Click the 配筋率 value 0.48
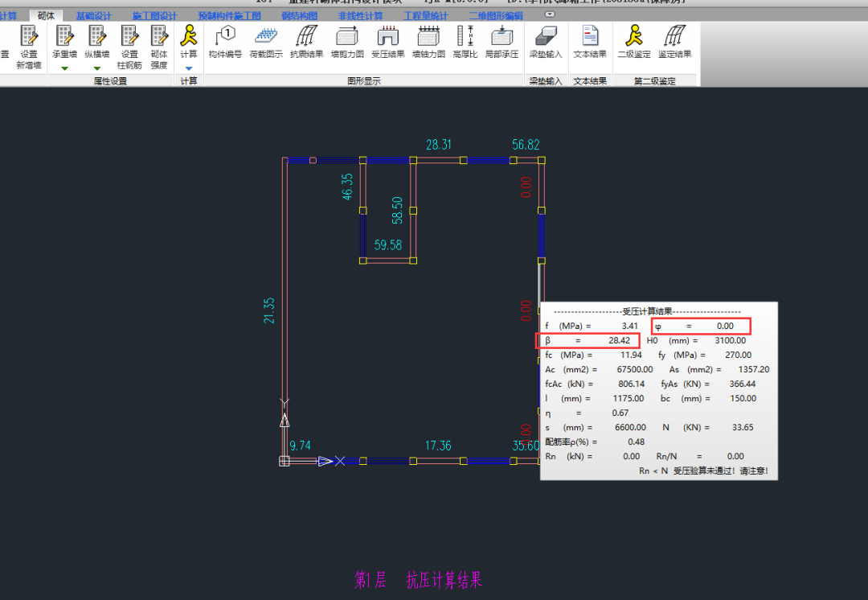Image resolution: width=868 pixels, height=600 pixels. 636,442
